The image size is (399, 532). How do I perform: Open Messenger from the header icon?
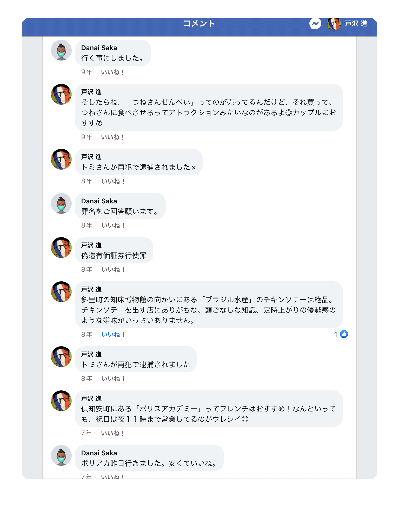(x=315, y=24)
